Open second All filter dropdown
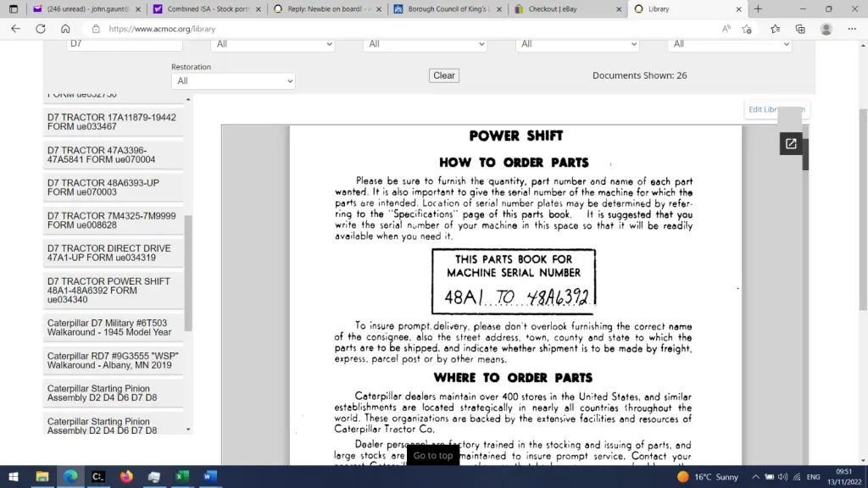This screenshot has width=868, height=488. [x=425, y=44]
